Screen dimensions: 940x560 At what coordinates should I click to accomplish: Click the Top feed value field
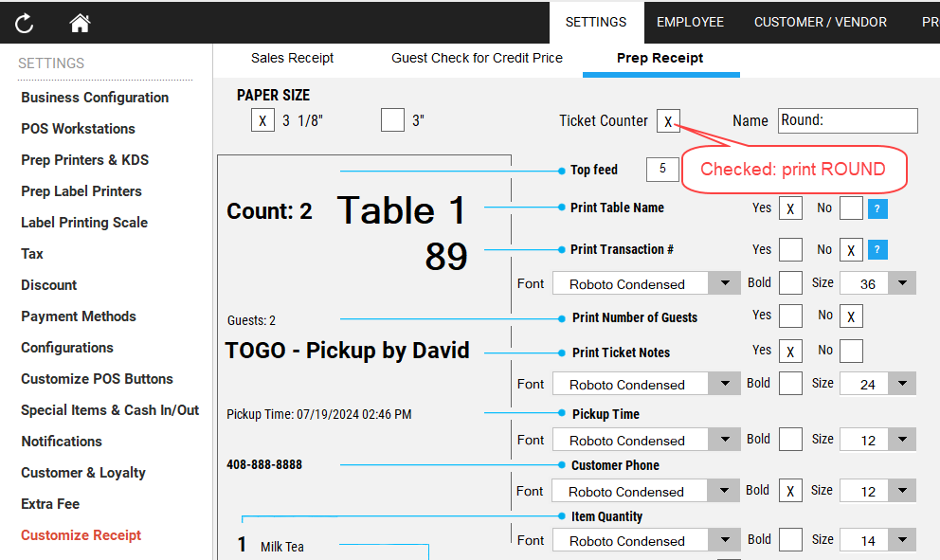pos(662,170)
